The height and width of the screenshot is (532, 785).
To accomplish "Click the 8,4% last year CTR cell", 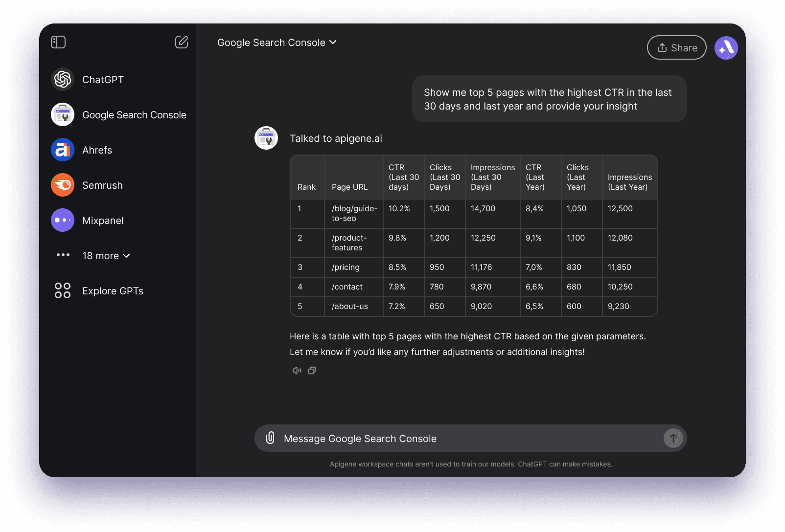I will pyautogui.click(x=541, y=214).
